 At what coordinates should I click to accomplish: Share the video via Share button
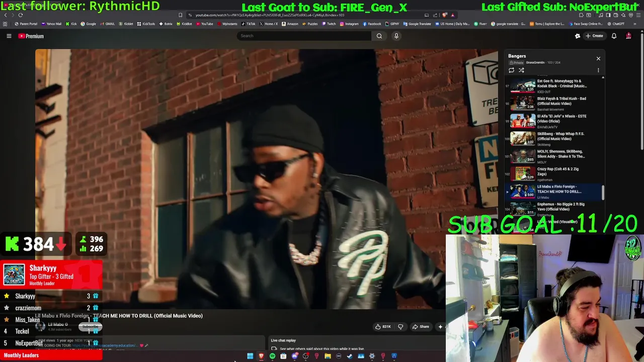tap(421, 327)
